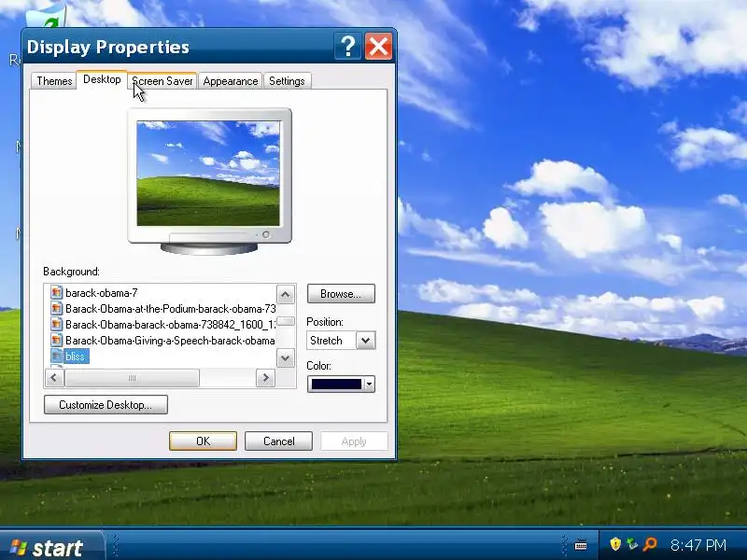747x560 pixels.
Task: Close the Display Properties dialog with the X
Action: point(378,46)
